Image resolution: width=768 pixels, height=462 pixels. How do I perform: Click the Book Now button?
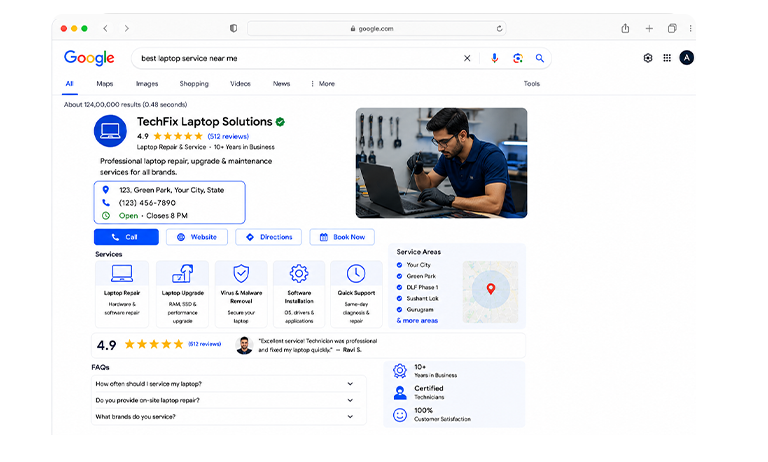(x=342, y=237)
